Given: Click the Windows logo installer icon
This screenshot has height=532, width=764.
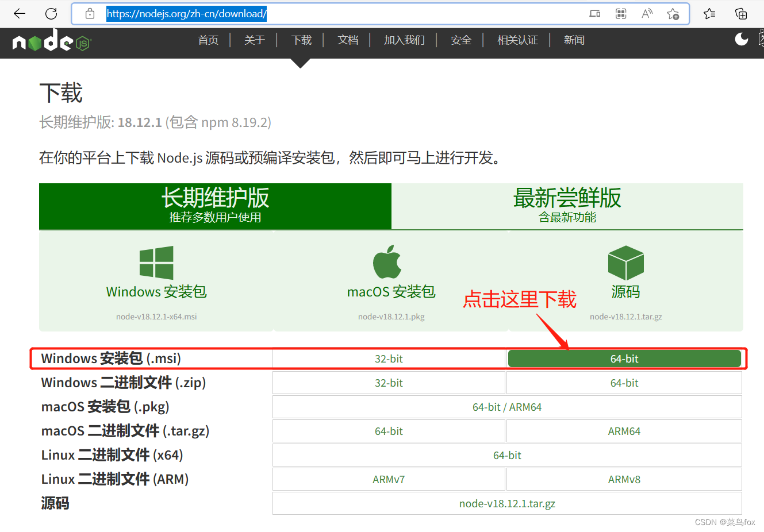Looking at the screenshot, I should 156,263.
